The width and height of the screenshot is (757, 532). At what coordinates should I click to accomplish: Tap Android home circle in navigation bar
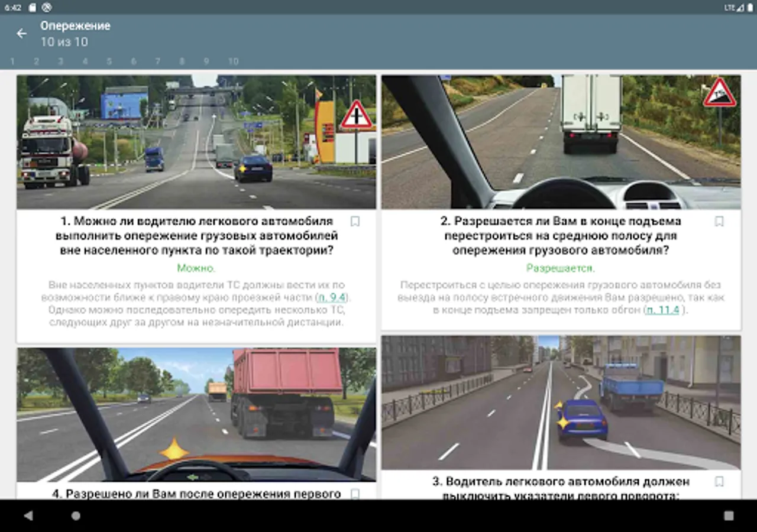(76, 515)
